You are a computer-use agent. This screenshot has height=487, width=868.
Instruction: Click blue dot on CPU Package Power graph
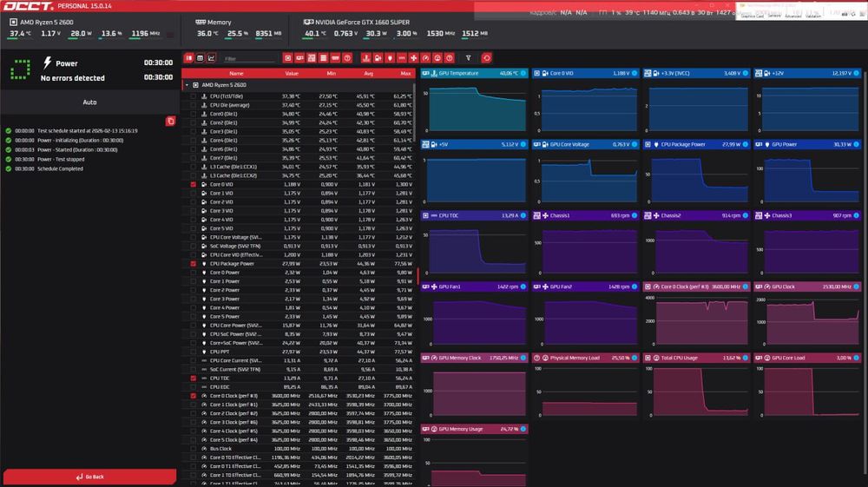746,144
